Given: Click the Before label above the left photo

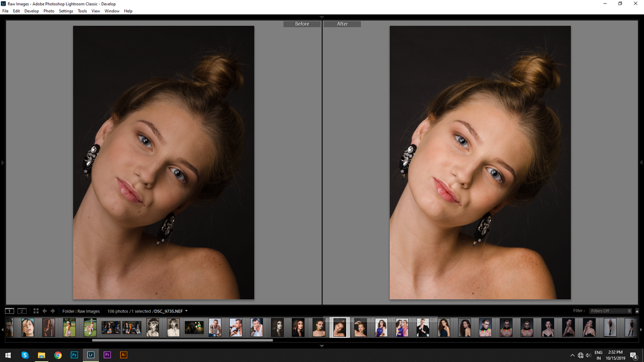Looking at the screenshot, I should pyautogui.click(x=302, y=24).
